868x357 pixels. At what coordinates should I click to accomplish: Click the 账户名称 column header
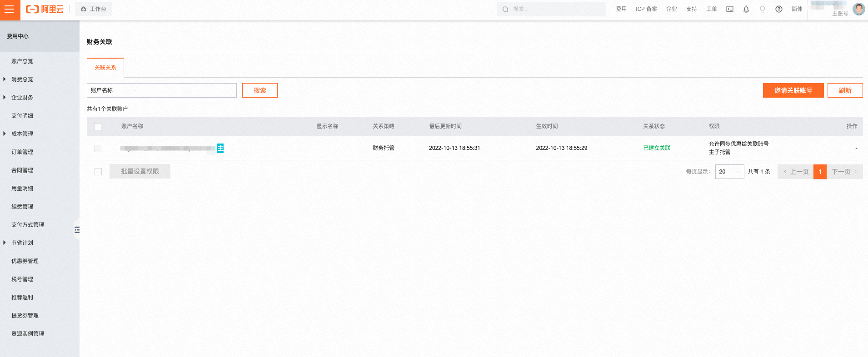(x=132, y=126)
